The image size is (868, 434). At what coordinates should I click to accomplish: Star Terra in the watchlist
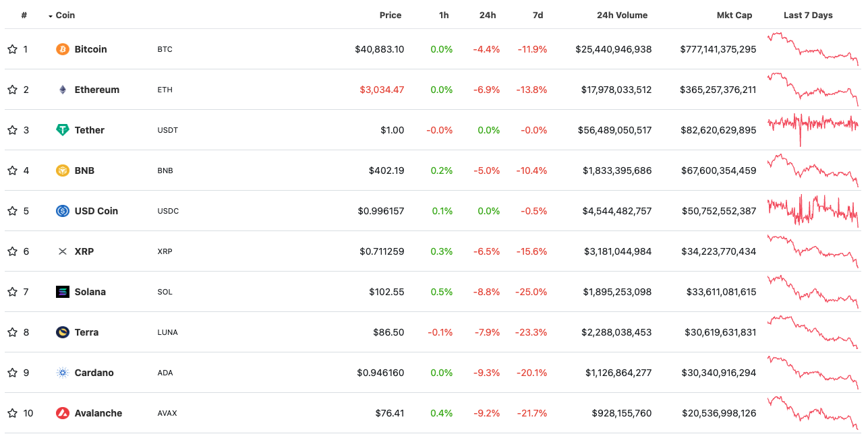[12, 332]
